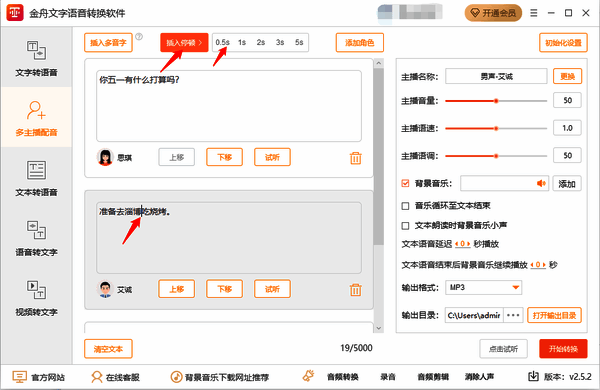
Task: Insert a 3s pause
Action: (x=280, y=42)
